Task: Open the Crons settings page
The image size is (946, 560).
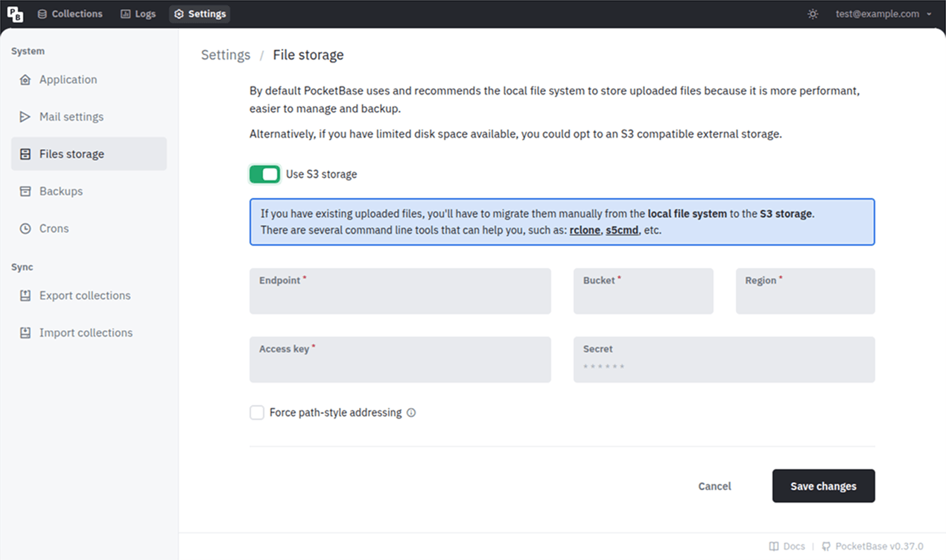Action: [x=89, y=229]
